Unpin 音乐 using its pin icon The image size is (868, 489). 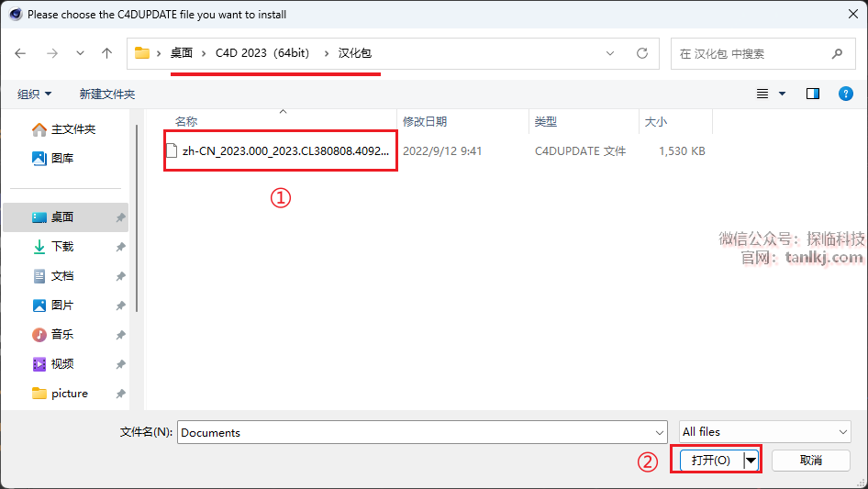click(120, 335)
